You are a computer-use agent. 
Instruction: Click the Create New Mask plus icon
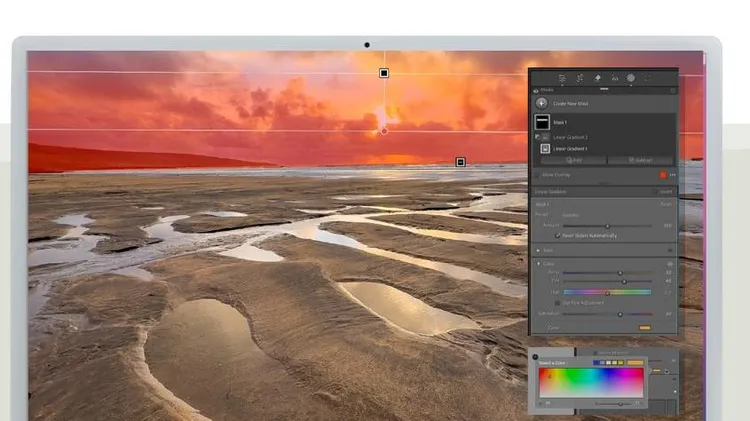pos(543,103)
